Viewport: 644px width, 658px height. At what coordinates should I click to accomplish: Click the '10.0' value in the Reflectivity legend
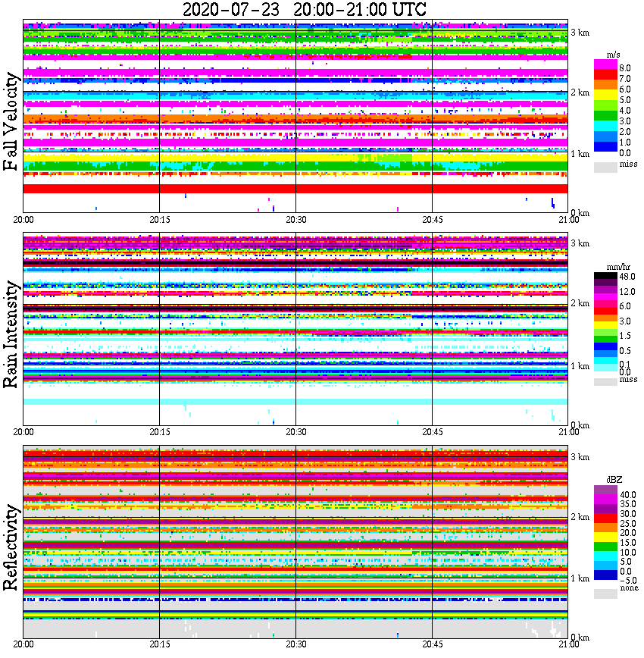(x=628, y=552)
